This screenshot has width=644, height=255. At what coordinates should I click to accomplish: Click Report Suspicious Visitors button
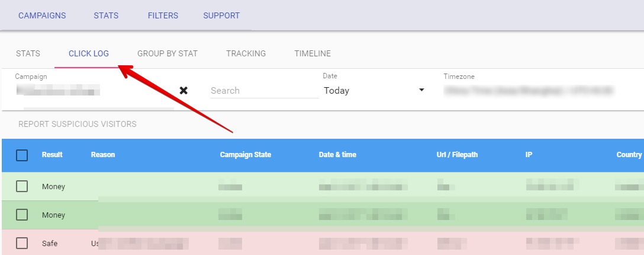point(78,125)
